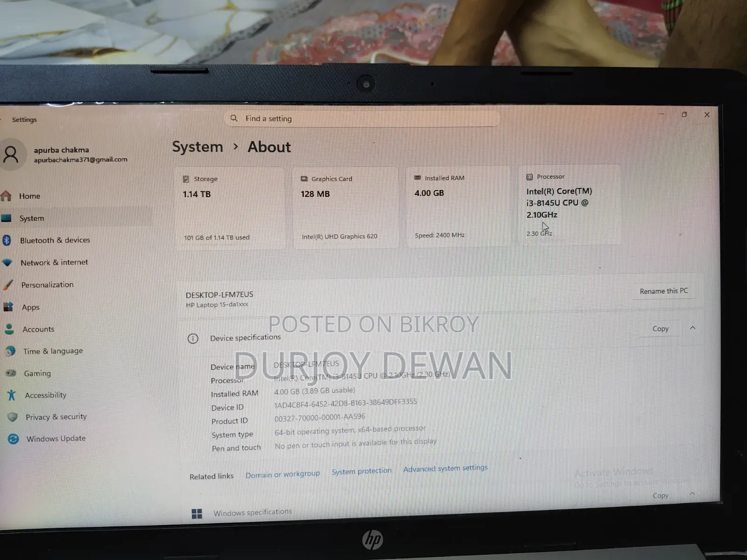Click the Product ID value 00327-70000-00001-AA596
This screenshot has width=747, height=560.
click(x=319, y=417)
